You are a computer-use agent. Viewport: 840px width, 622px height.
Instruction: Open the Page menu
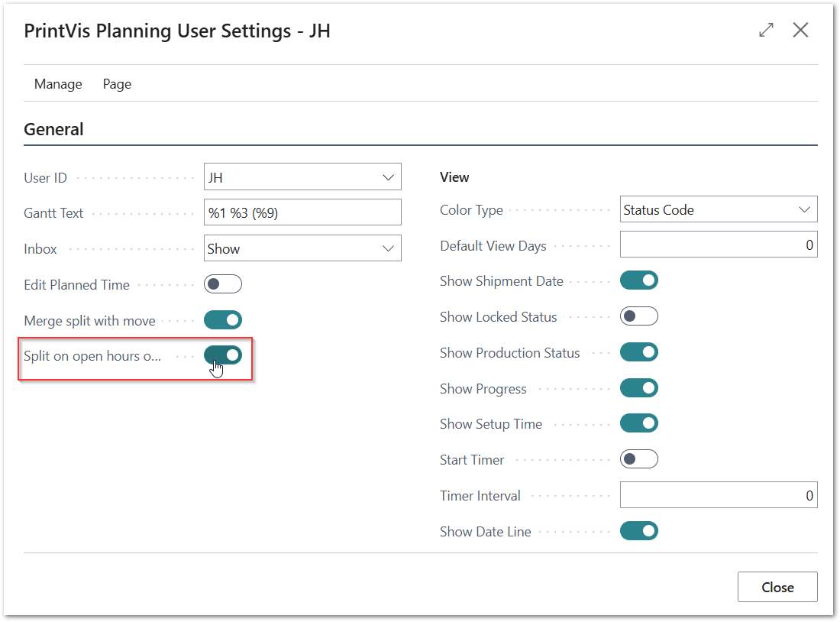117,84
